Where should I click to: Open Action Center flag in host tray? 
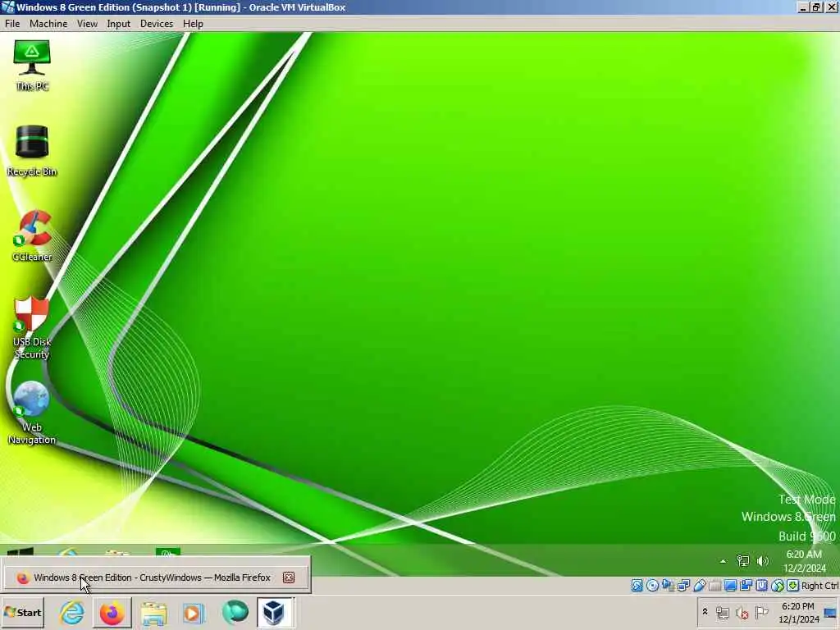(x=762, y=612)
